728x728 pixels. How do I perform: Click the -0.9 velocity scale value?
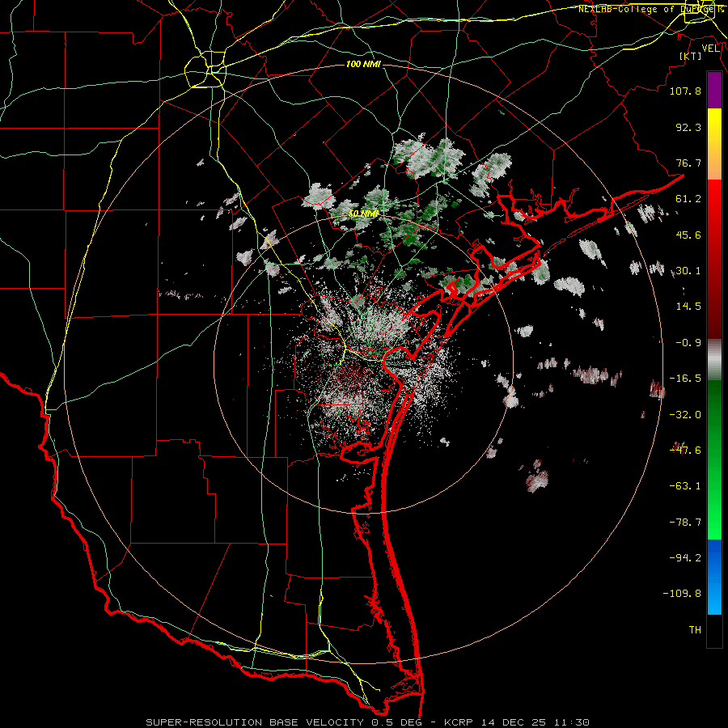tap(688, 343)
